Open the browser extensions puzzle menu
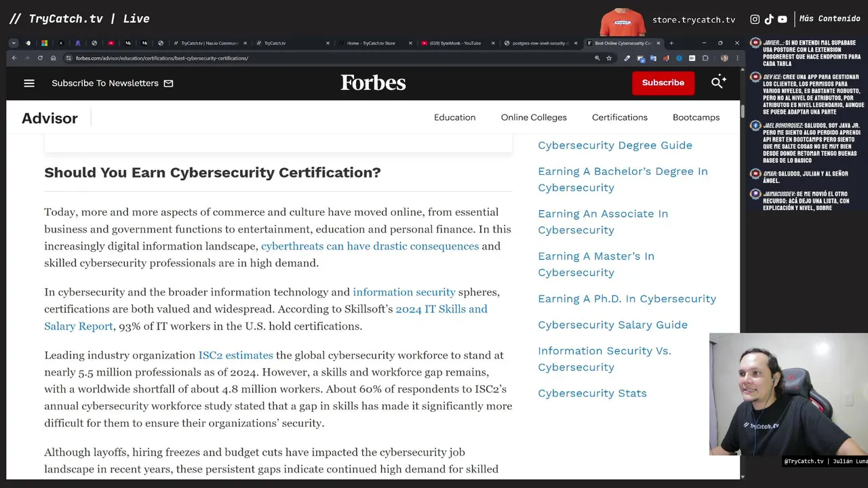The image size is (868, 488). [x=705, y=58]
